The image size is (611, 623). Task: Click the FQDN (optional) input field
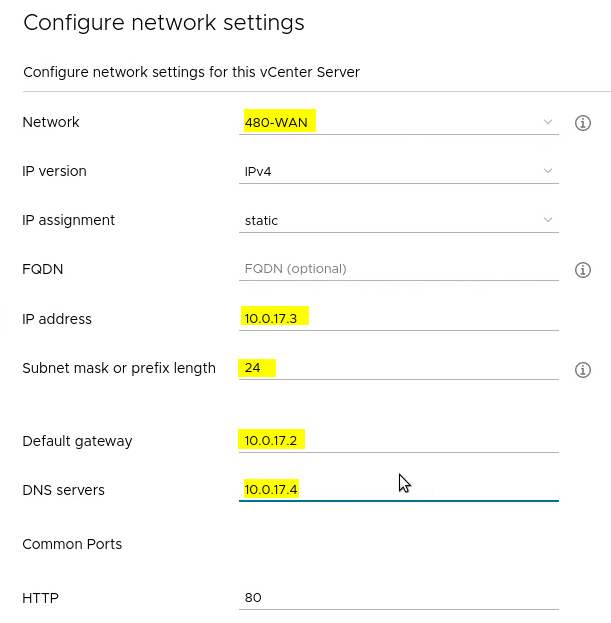pyautogui.click(x=398, y=269)
